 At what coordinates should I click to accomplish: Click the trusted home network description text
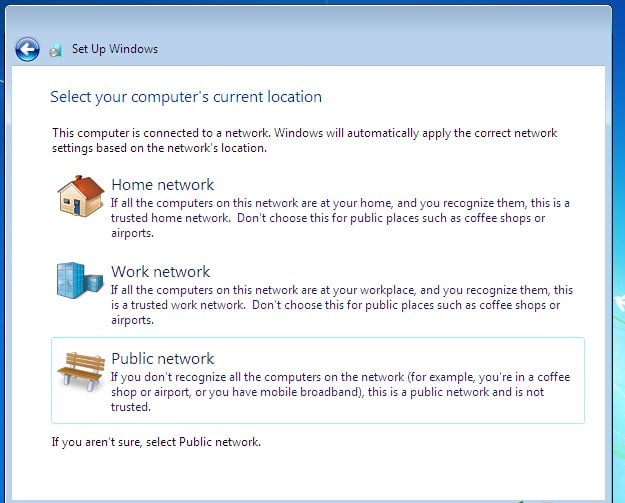pos(340,218)
